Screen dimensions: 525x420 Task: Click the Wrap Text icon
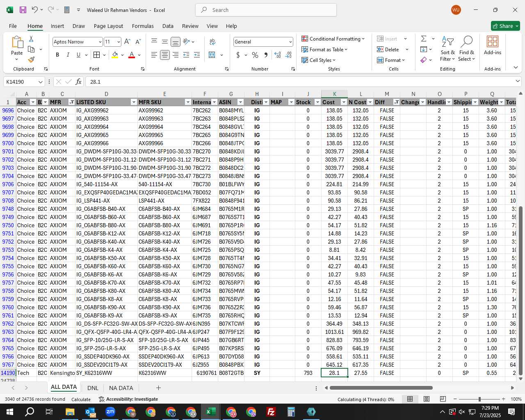pos(212,42)
